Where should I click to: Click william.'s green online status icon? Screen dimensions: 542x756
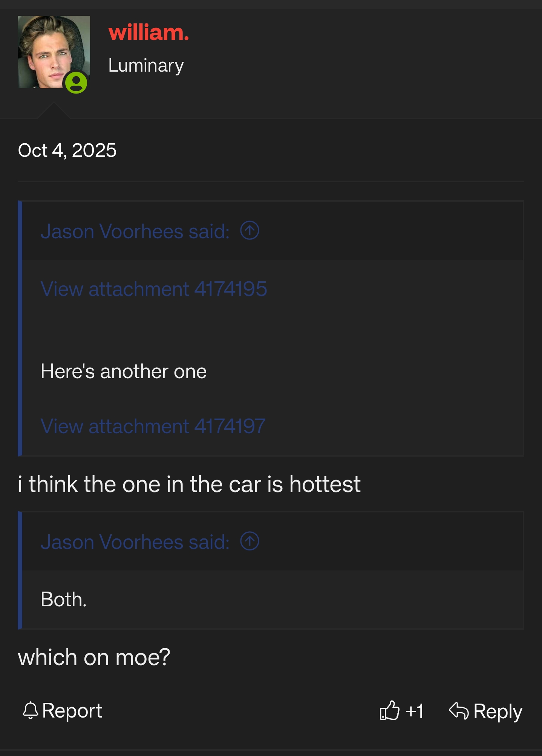tap(77, 83)
